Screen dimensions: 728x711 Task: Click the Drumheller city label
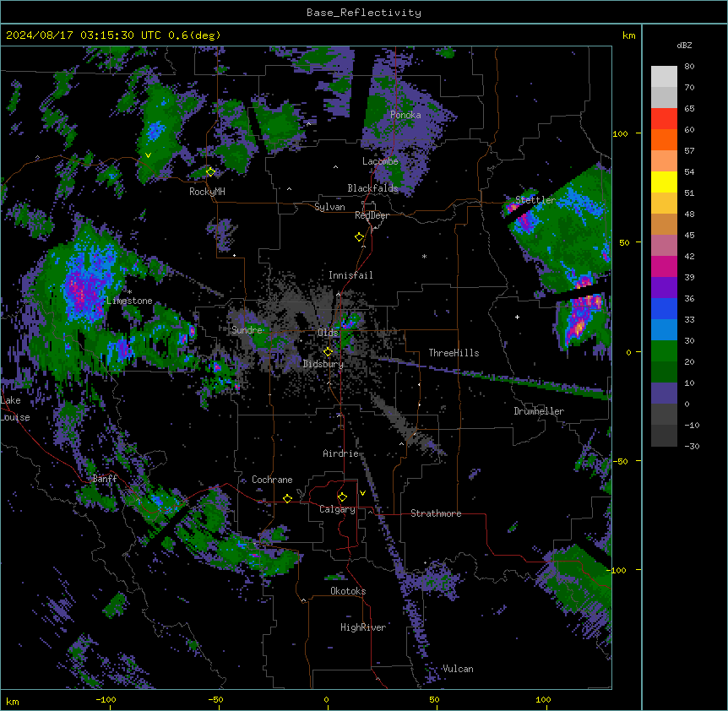pyautogui.click(x=539, y=411)
